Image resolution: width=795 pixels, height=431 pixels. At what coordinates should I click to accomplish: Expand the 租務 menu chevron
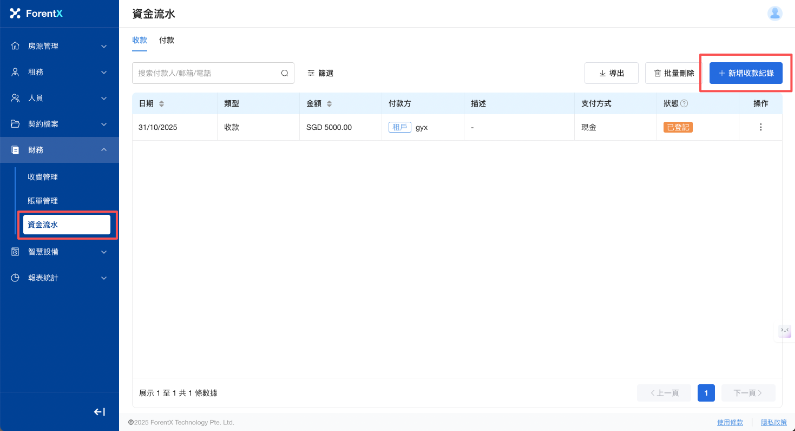coord(104,72)
